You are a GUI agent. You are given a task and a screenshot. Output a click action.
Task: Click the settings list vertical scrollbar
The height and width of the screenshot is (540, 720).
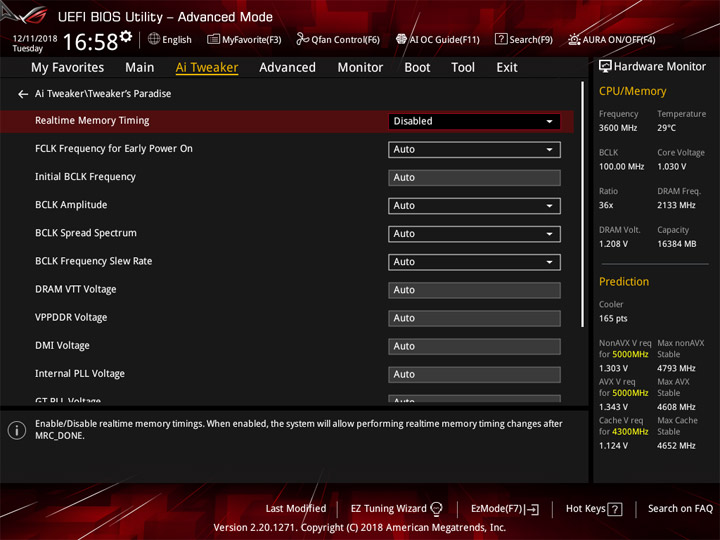tap(583, 204)
